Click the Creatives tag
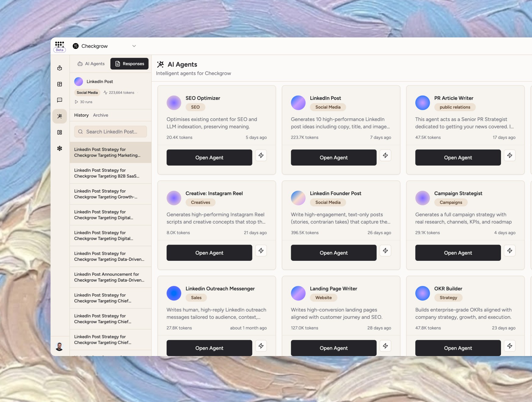Viewport: 532px width, 402px height. (x=200, y=202)
